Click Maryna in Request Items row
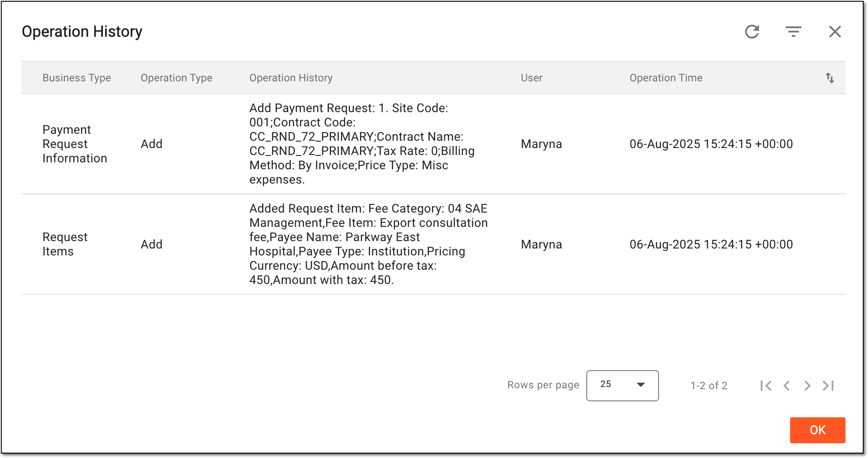This screenshot has height=458, width=868. coord(541,245)
